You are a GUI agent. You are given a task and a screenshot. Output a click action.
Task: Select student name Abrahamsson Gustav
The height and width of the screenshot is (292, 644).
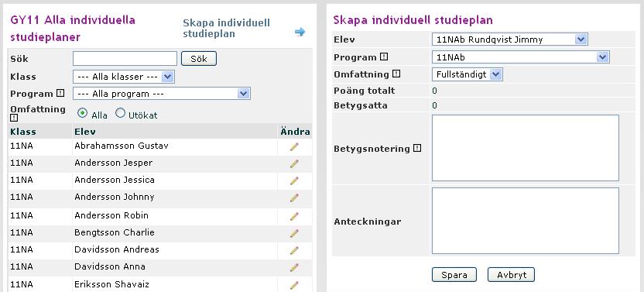click(x=122, y=146)
